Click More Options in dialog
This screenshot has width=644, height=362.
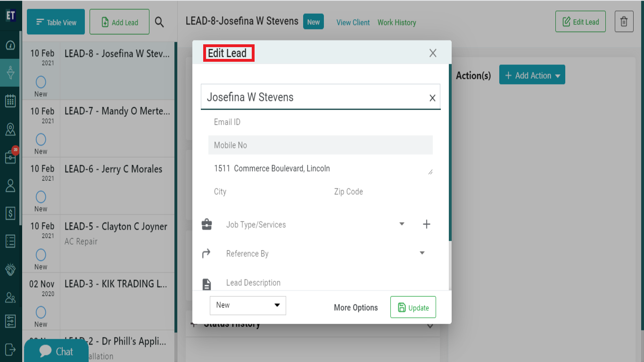(356, 308)
